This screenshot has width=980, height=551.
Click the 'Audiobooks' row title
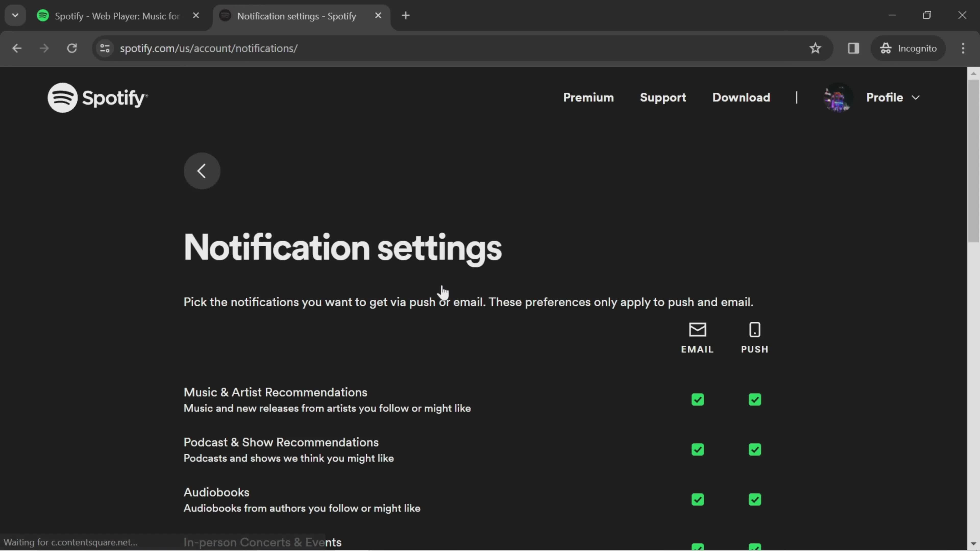216,492
